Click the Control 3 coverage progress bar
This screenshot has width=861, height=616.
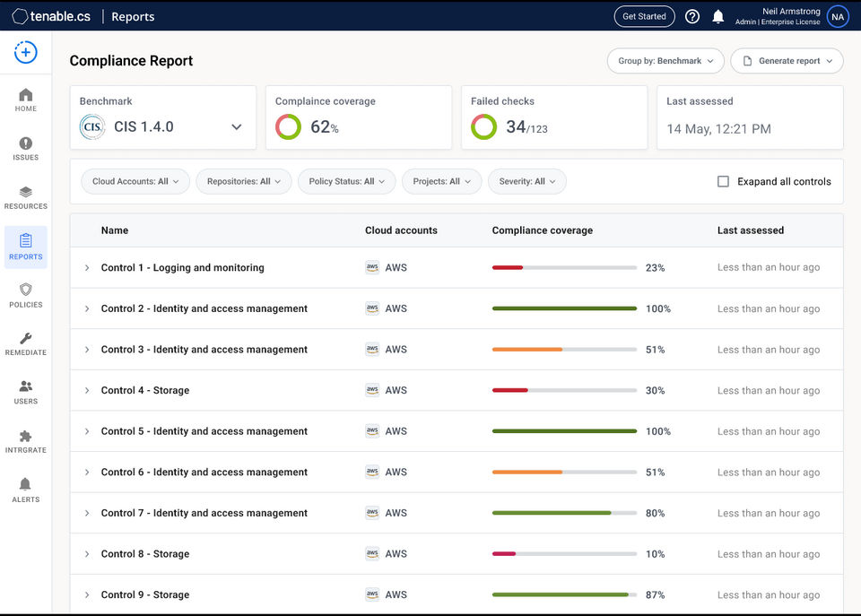click(564, 350)
